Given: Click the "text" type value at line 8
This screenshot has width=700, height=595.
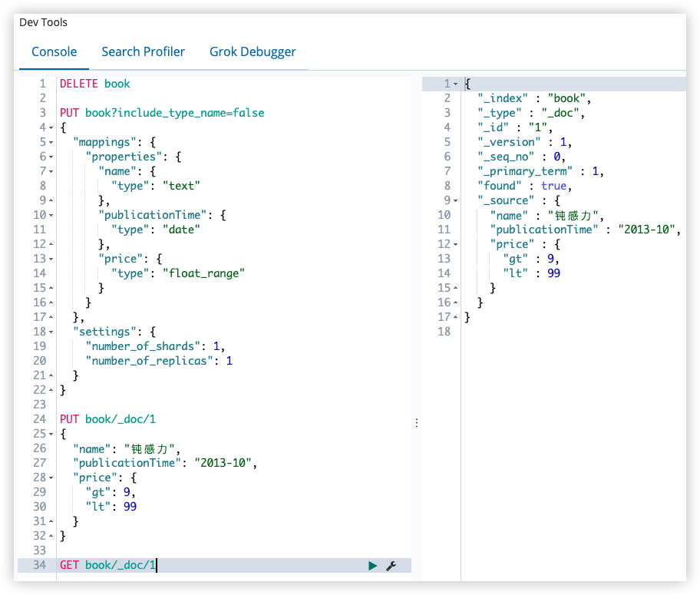Looking at the screenshot, I should (x=181, y=186).
